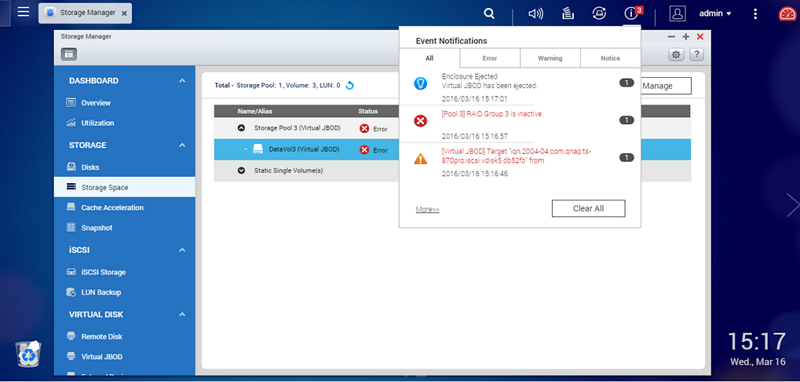Click the Clear All button

point(588,209)
